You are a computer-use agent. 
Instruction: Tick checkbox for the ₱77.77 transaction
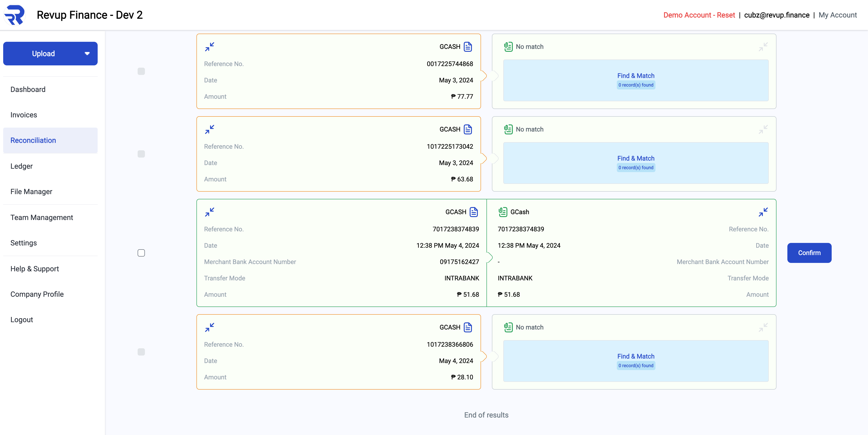click(x=141, y=71)
